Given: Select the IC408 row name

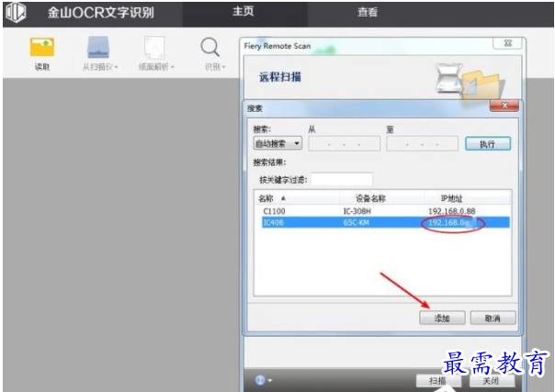Looking at the screenshot, I should (273, 223).
